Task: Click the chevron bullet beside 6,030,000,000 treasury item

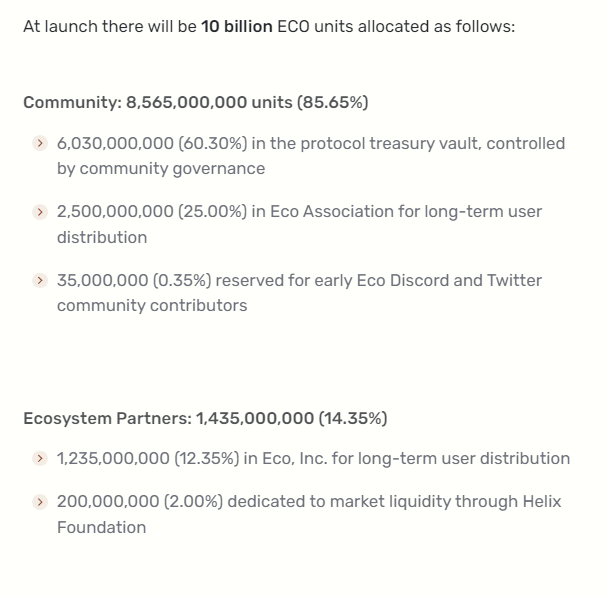Action: coord(40,144)
